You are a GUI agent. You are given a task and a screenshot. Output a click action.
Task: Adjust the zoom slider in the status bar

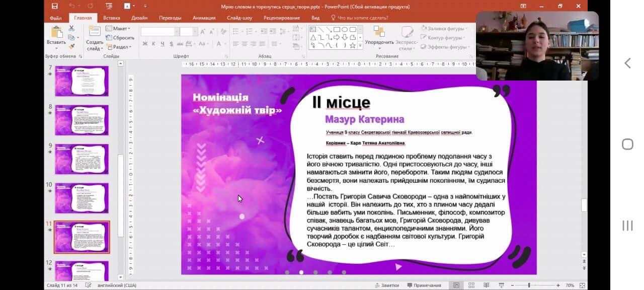529,285
